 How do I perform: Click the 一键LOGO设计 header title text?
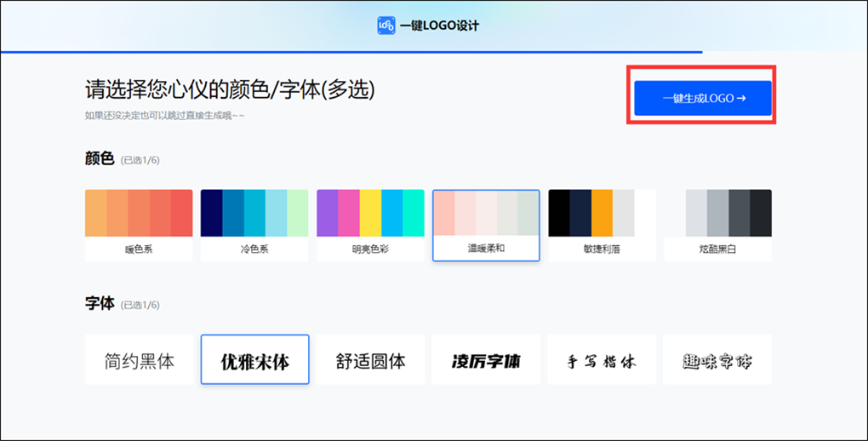pos(440,26)
